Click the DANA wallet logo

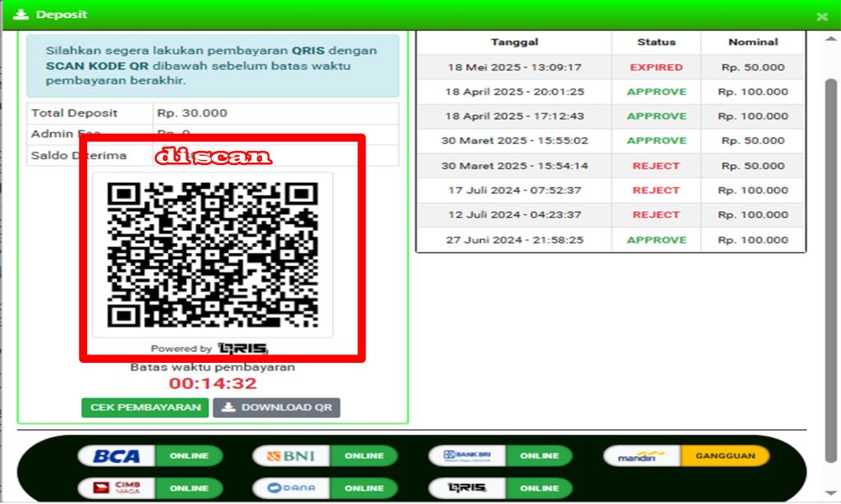292,488
